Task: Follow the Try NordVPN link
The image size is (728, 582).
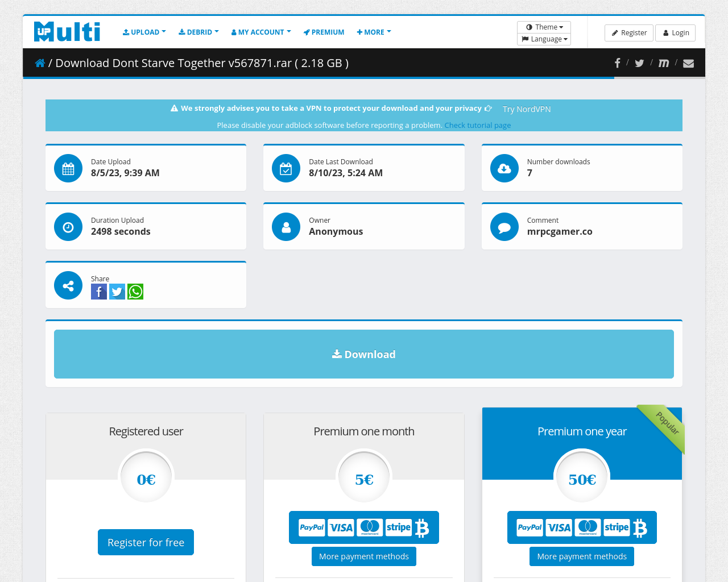Action: point(527,109)
